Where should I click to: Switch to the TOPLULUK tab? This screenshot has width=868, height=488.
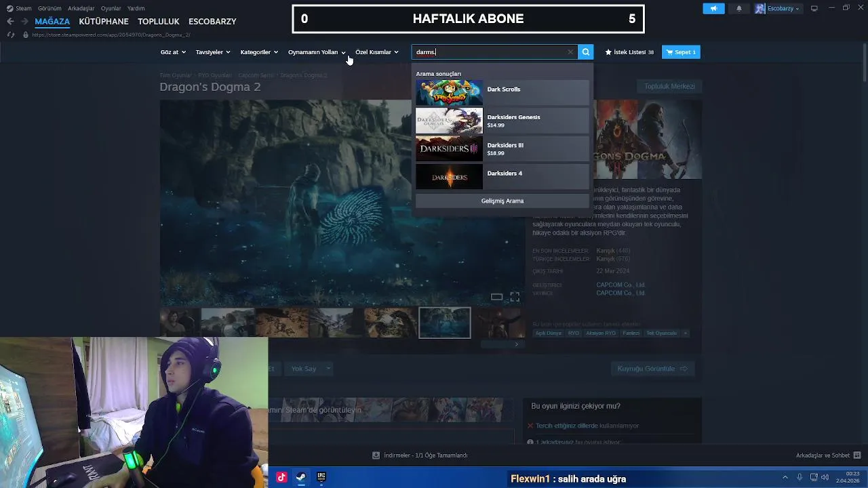coord(159,21)
